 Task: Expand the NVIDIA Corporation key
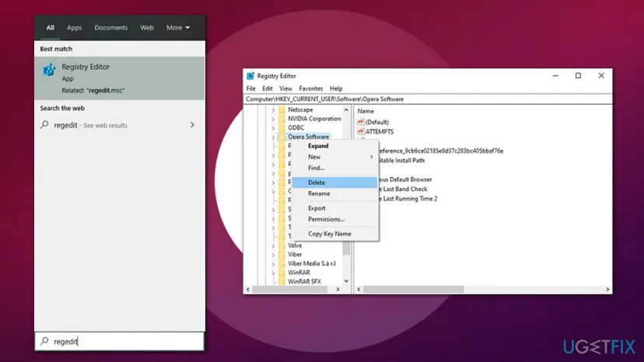273,119
